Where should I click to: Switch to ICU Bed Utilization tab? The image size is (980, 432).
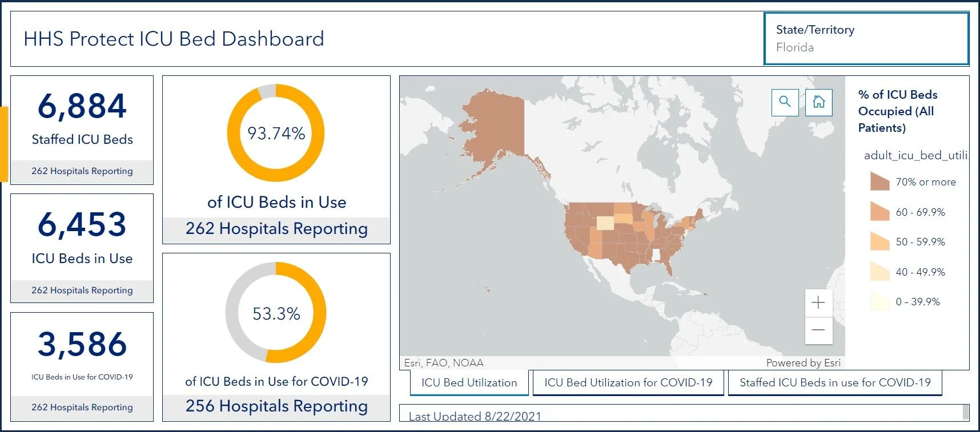coord(469,383)
